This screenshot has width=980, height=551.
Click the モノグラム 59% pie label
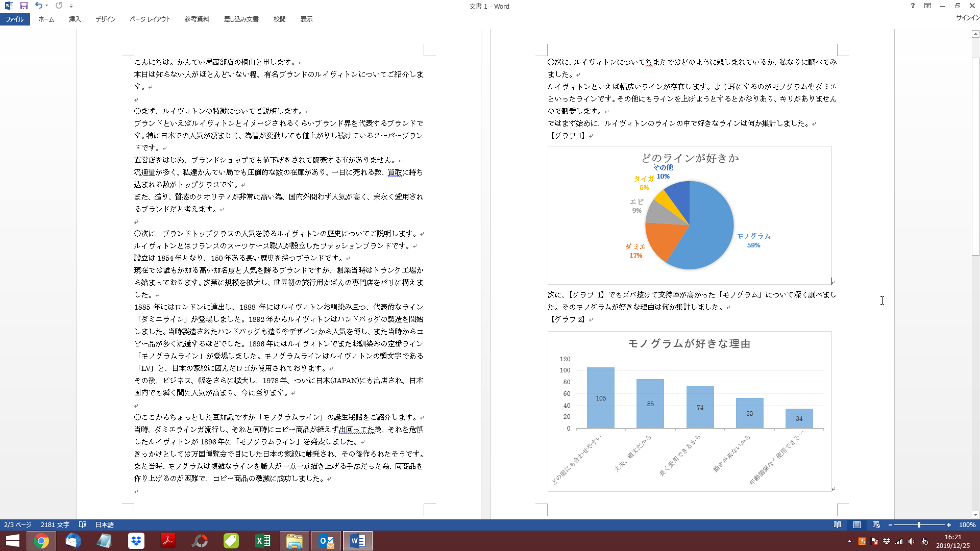click(x=753, y=241)
